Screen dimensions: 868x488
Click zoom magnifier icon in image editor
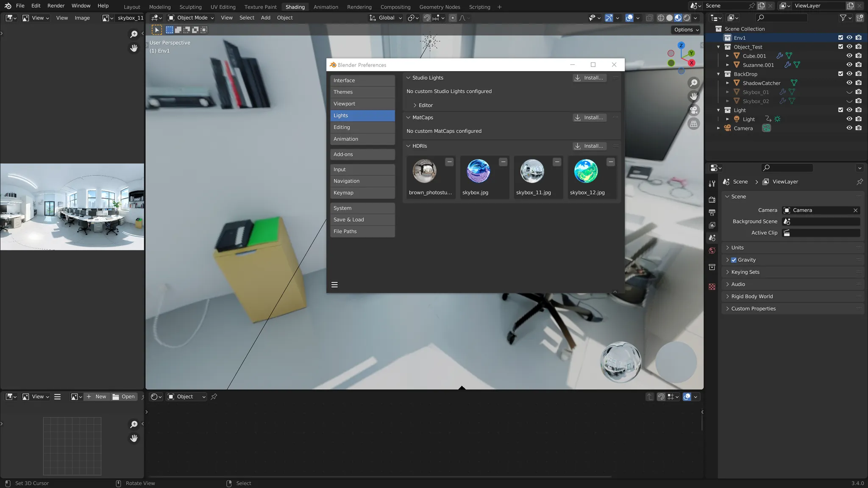click(134, 34)
